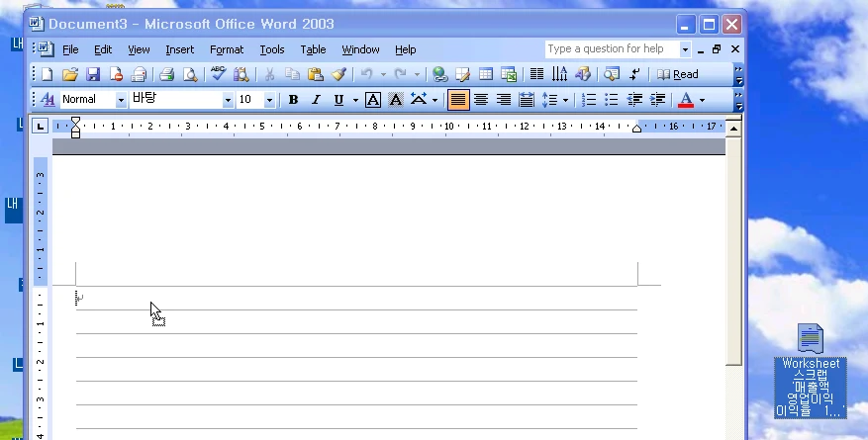Viewport: 868px width, 440px height.
Task: Click the Numbering list icon
Action: 589,100
